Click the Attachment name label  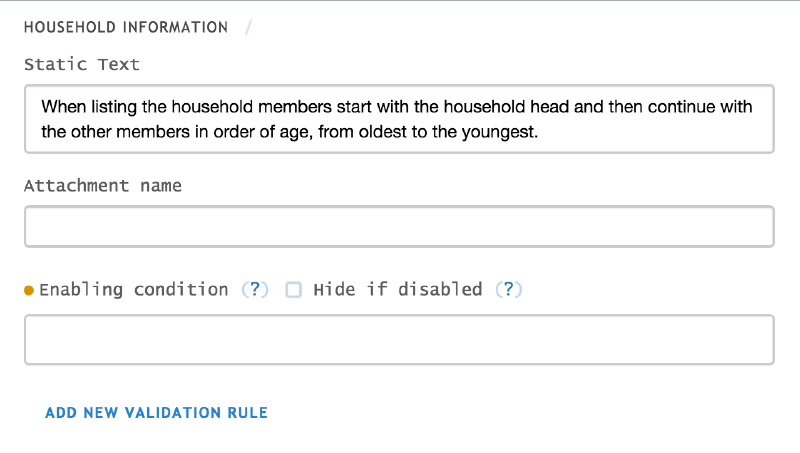(103, 186)
